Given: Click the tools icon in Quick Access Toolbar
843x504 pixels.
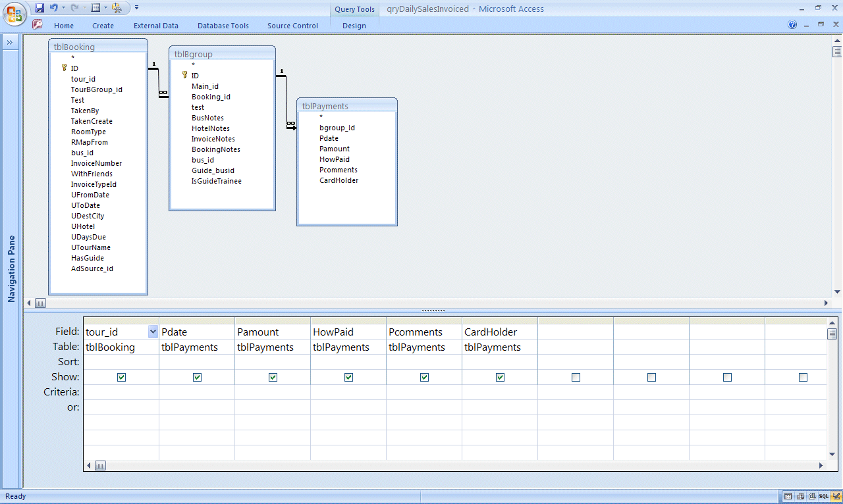Looking at the screenshot, I should pyautogui.click(x=116, y=8).
